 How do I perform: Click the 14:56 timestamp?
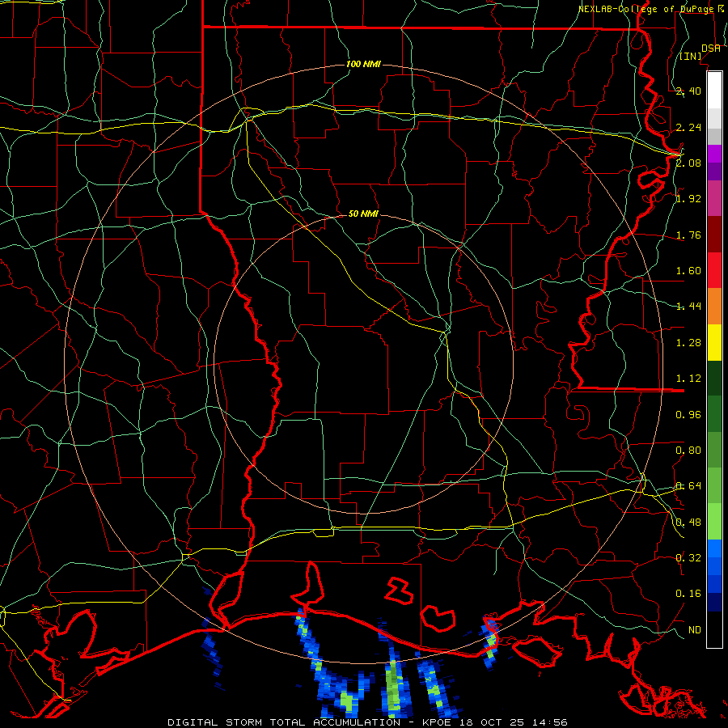click(x=548, y=722)
